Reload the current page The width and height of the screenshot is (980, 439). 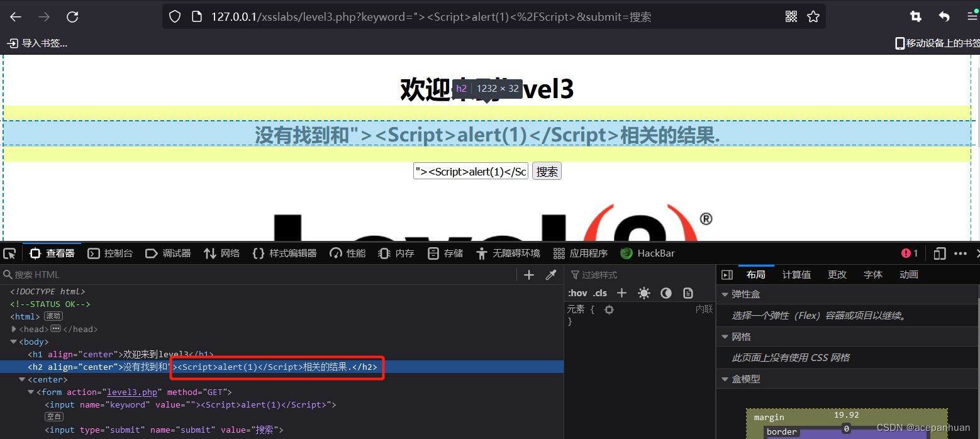click(72, 17)
